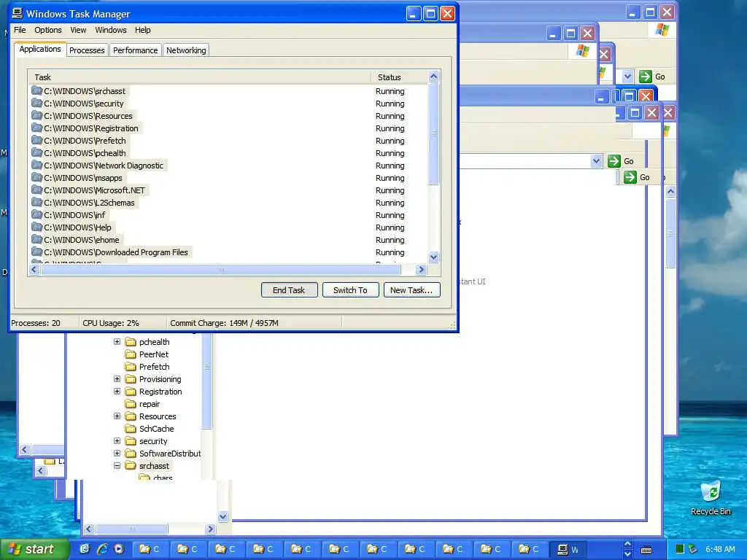Click the 6:48 AM taskbar clock
The height and width of the screenshot is (560, 747).
click(720, 549)
